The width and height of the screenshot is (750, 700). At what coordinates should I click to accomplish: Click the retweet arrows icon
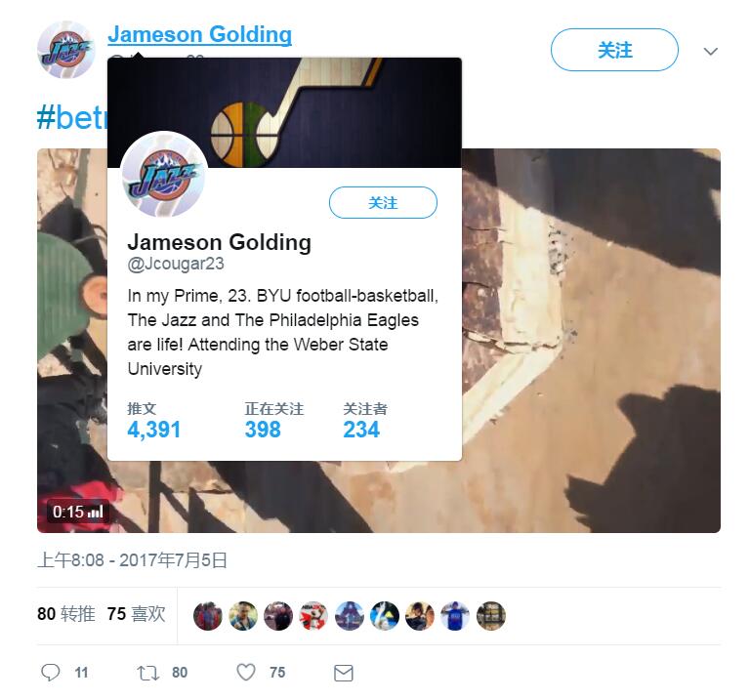tap(147, 673)
